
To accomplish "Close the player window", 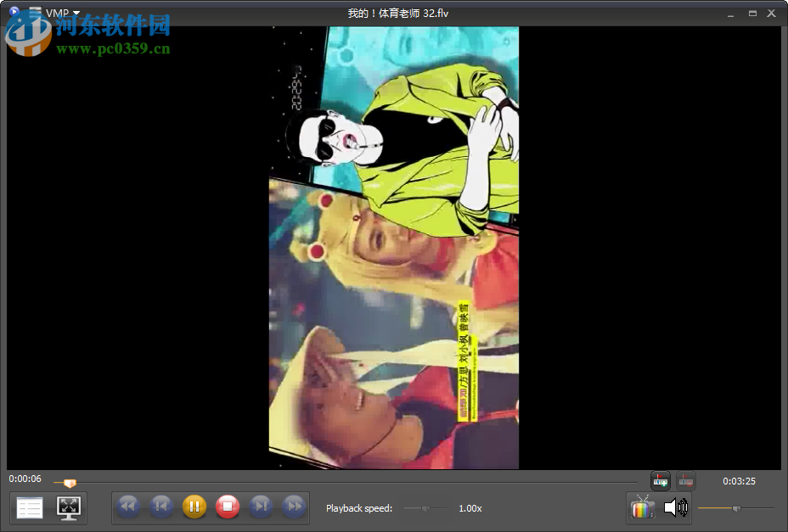I will tap(771, 14).
